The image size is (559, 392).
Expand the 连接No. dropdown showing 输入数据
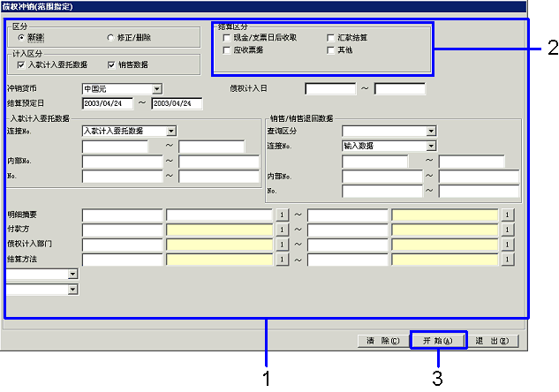[x=431, y=146]
